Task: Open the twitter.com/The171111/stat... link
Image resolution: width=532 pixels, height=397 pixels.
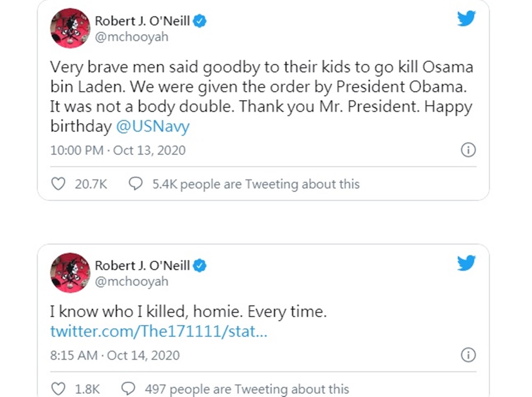Action: (159, 331)
